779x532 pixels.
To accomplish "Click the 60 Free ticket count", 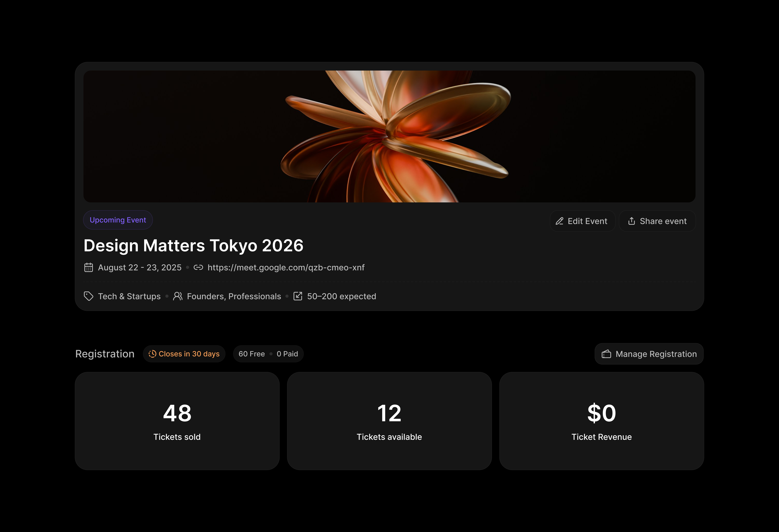I will 251,354.
